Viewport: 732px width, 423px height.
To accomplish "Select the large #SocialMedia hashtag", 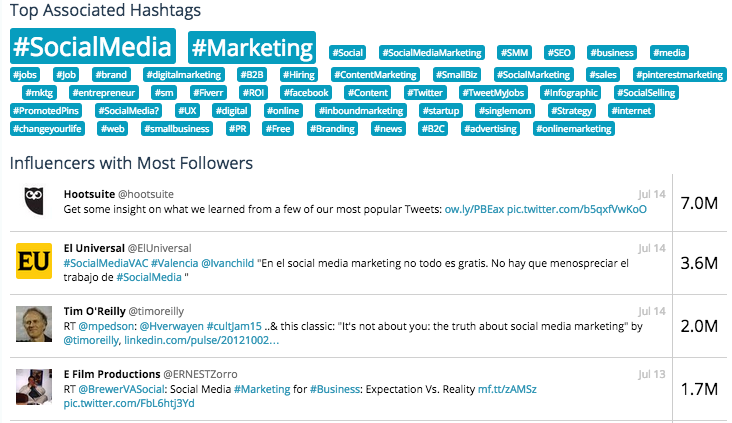I will [x=93, y=47].
